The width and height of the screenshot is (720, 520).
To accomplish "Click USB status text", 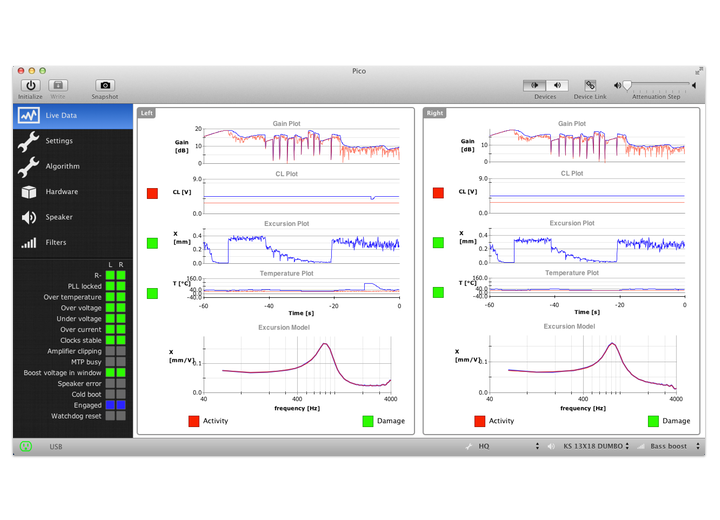I will (56, 447).
